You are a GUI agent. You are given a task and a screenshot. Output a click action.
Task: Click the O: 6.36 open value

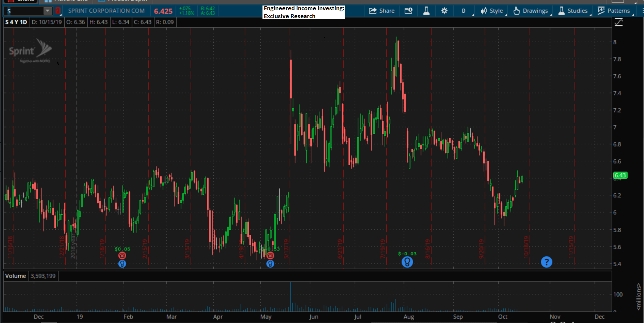tap(76, 22)
